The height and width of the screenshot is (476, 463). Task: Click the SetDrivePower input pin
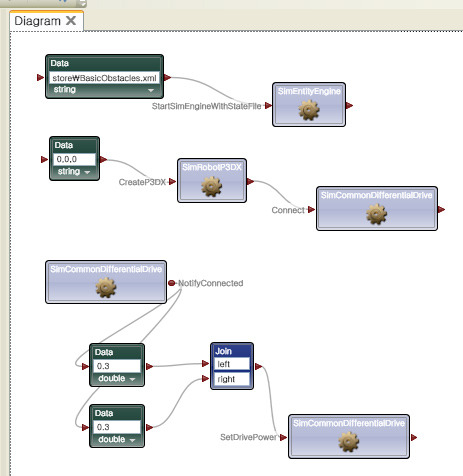(x=283, y=437)
